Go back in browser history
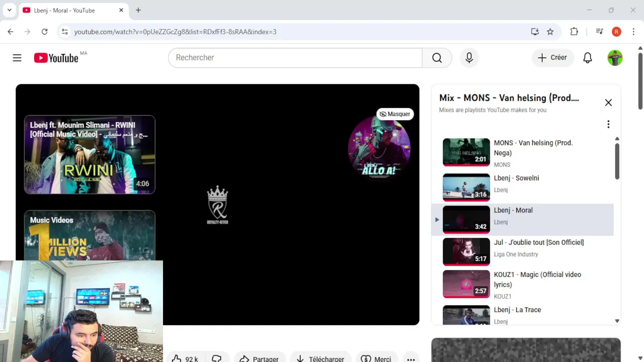 pyautogui.click(x=11, y=32)
